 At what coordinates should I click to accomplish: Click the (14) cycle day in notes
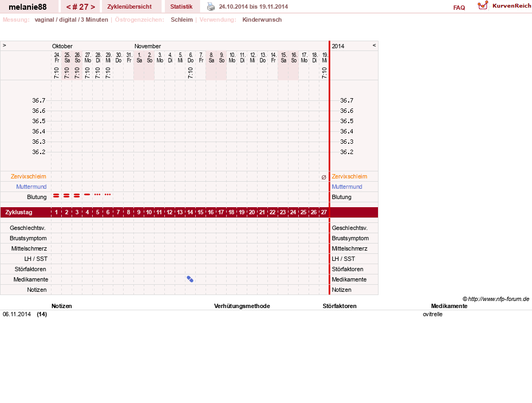click(x=42, y=314)
